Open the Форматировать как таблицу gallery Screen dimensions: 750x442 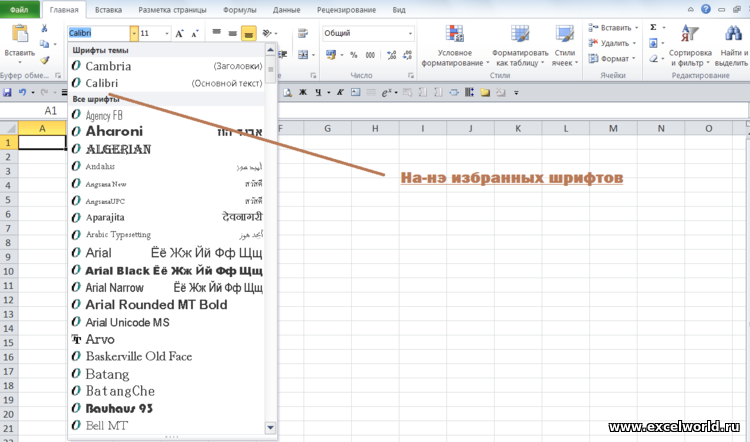[x=520, y=46]
